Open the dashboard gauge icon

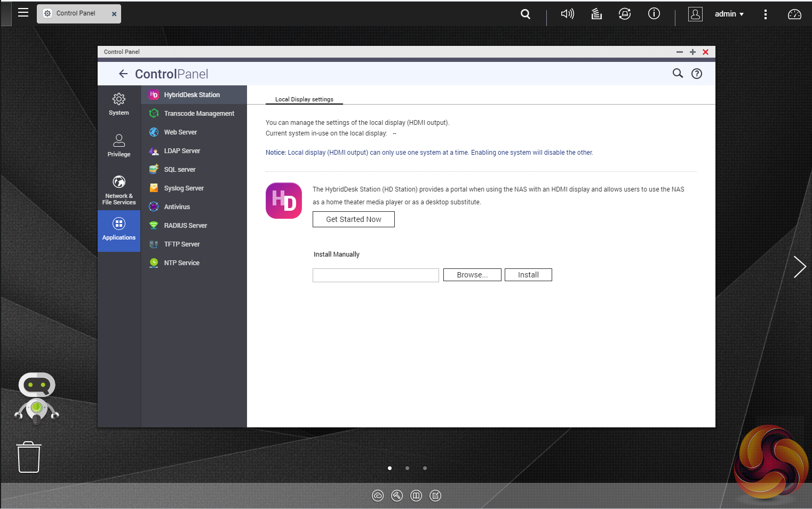794,14
